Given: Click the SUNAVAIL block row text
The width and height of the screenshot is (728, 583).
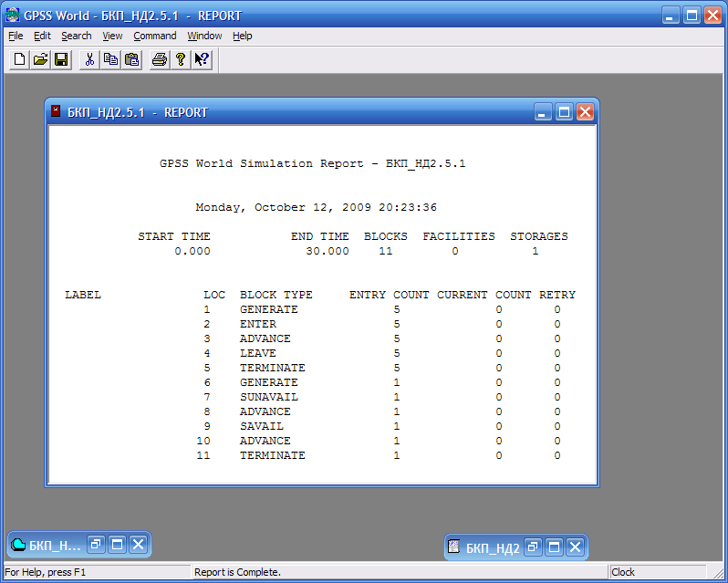Looking at the screenshot, I should 269,397.
